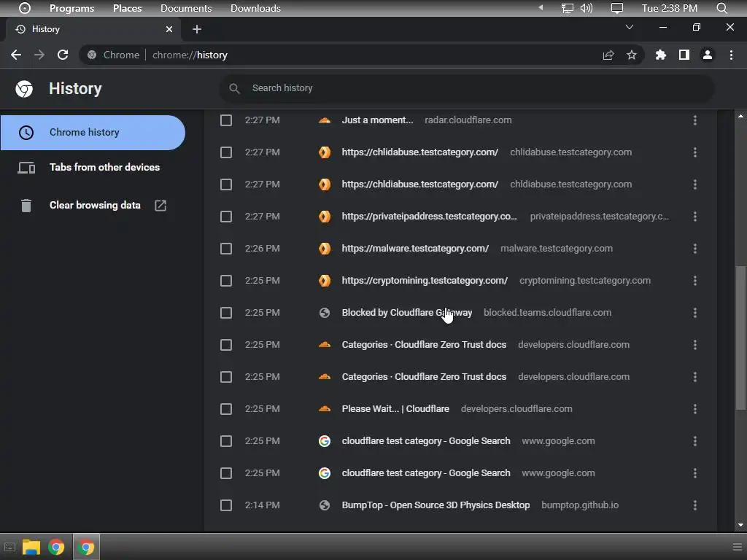Open the side panel icon
This screenshot has width=747, height=560.
[x=684, y=55]
